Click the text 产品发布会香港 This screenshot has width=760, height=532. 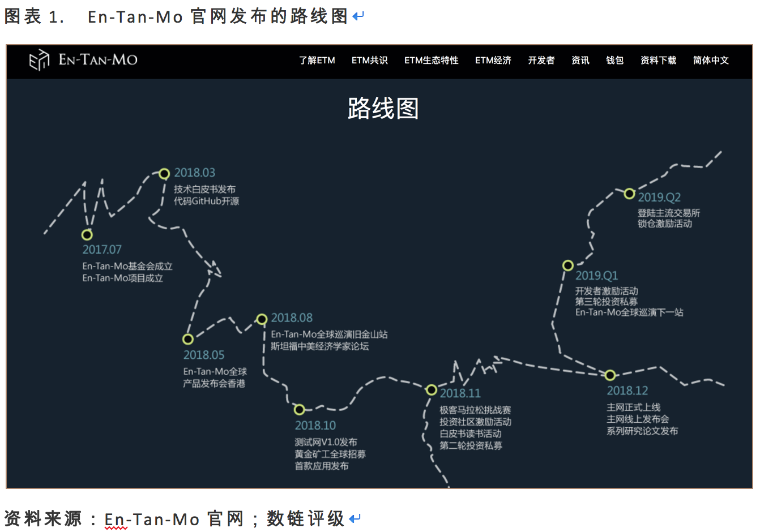(x=214, y=384)
